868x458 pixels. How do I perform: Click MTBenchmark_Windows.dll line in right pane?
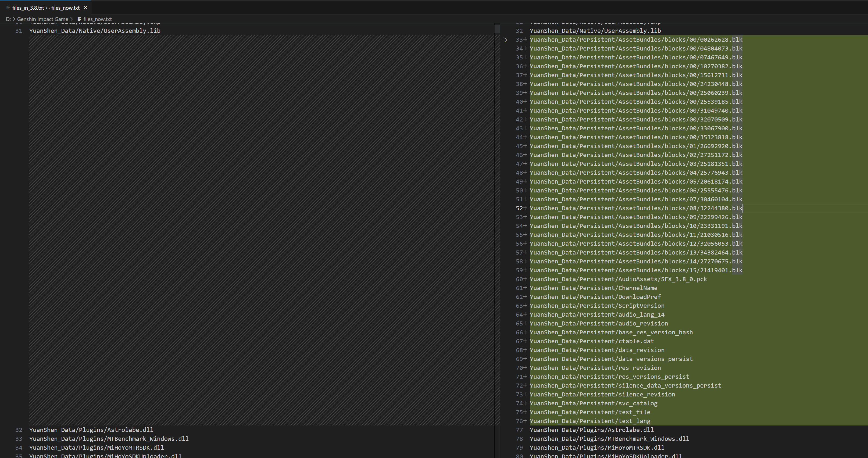[609, 438]
